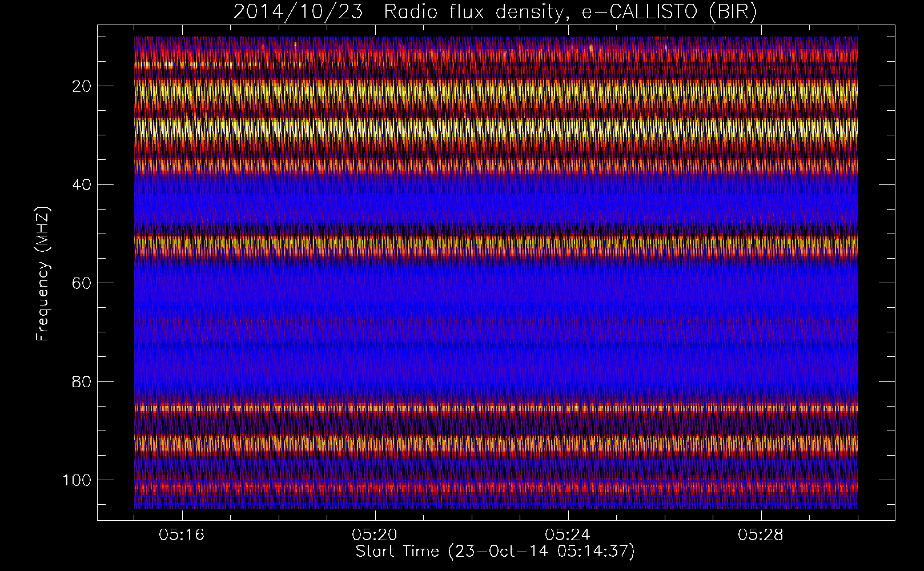Click the 05:16 time tick label
The width and height of the screenshot is (924, 571).
(x=182, y=535)
